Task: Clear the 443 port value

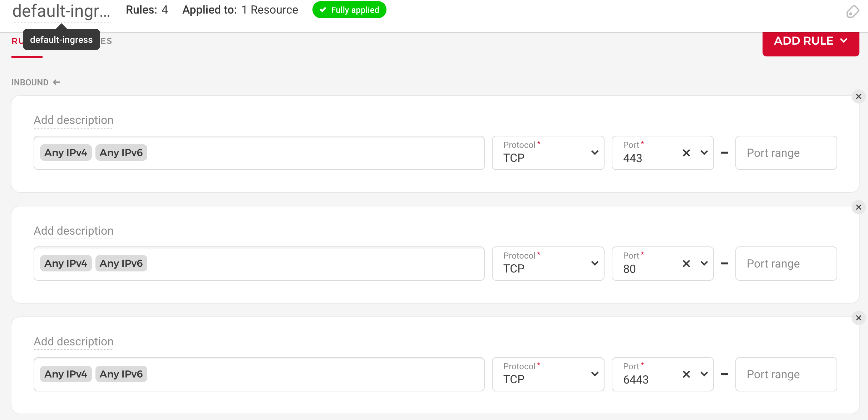Action: (686, 153)
